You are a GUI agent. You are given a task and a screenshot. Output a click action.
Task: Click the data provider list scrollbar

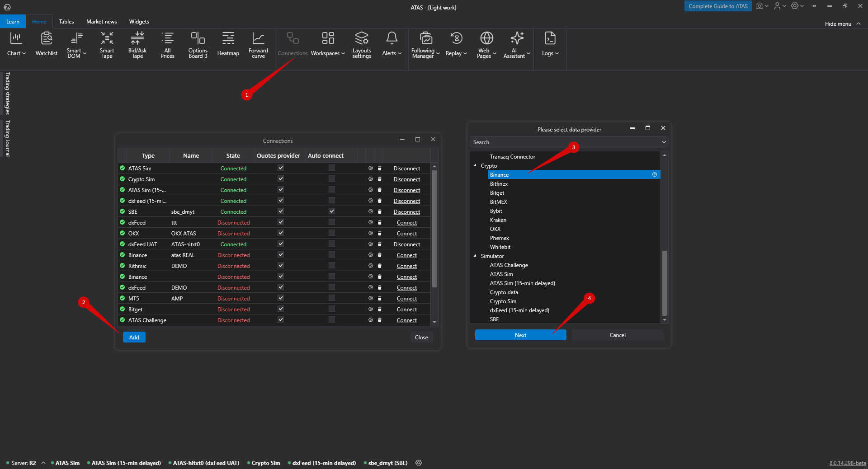click(665, 283)
